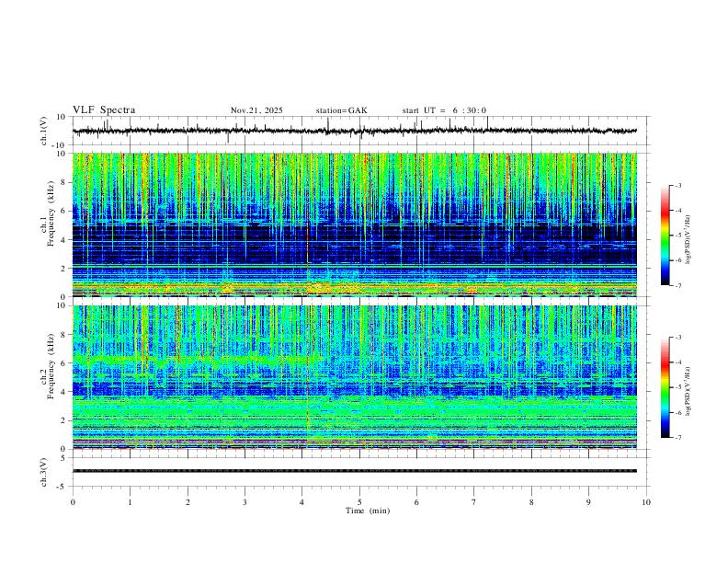Click time axis tick label '10'

click(646, 502)
